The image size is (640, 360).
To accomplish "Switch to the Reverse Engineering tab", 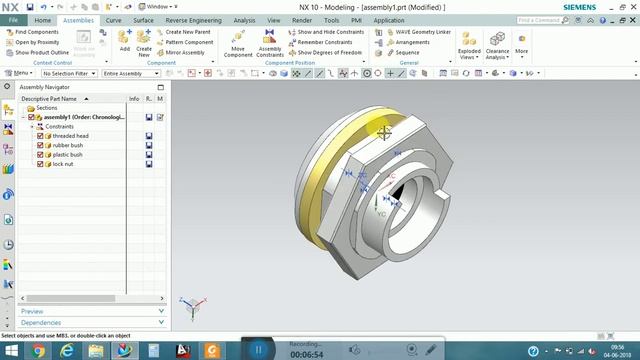I will click(x=193, y=20).
